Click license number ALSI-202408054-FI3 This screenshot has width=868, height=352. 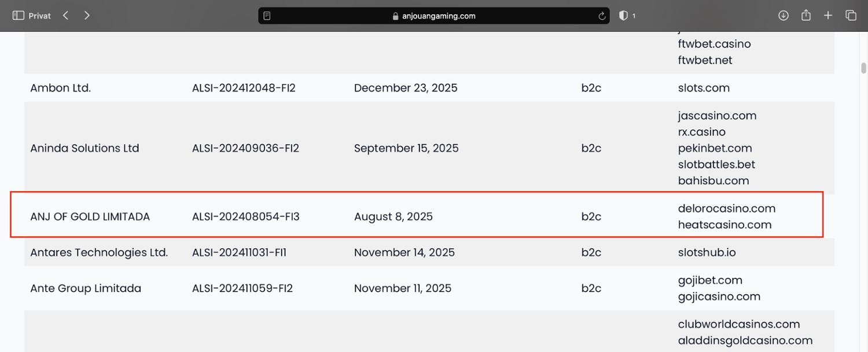[245, 217]
